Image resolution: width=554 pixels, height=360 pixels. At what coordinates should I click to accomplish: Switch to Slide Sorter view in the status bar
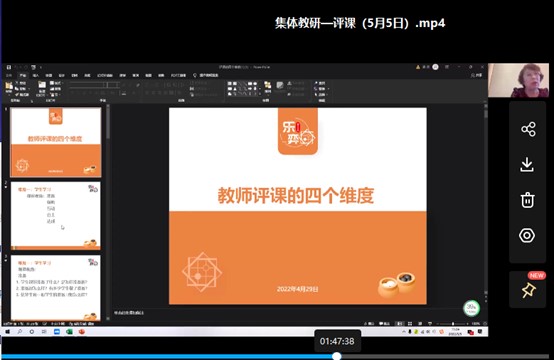[410, 324]
